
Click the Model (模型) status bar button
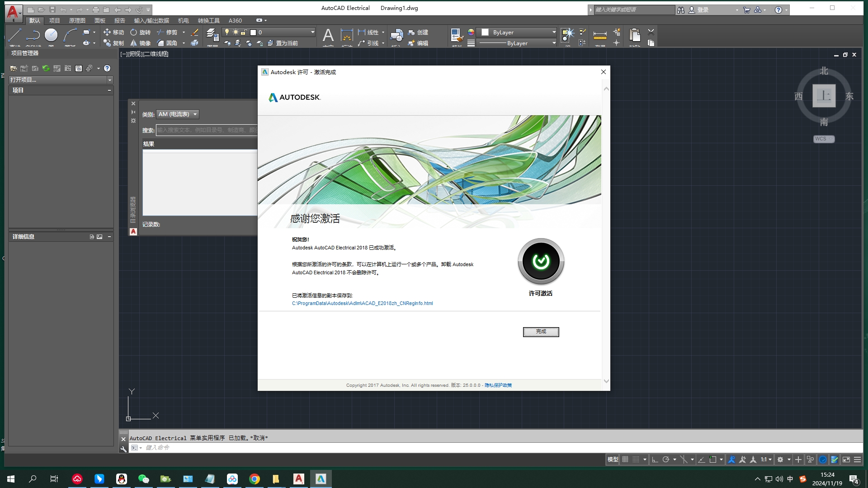(613, 460)
